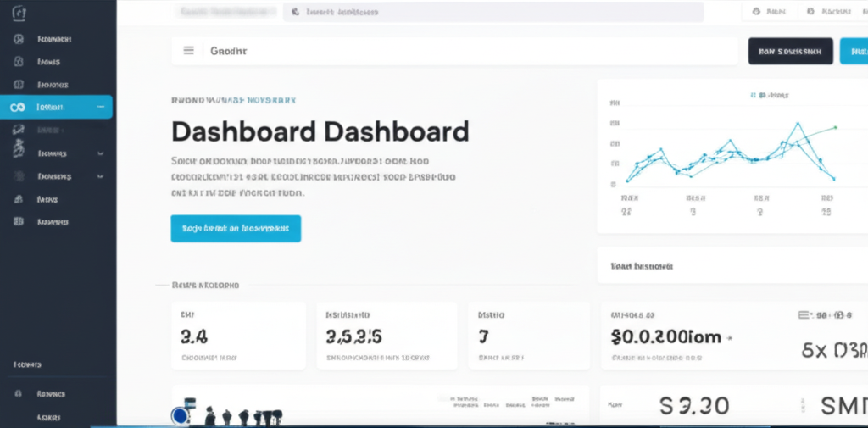Click the search magnifier icon in top bar
The height and width of the screenshot is (428, 868).
click(296, 13)
